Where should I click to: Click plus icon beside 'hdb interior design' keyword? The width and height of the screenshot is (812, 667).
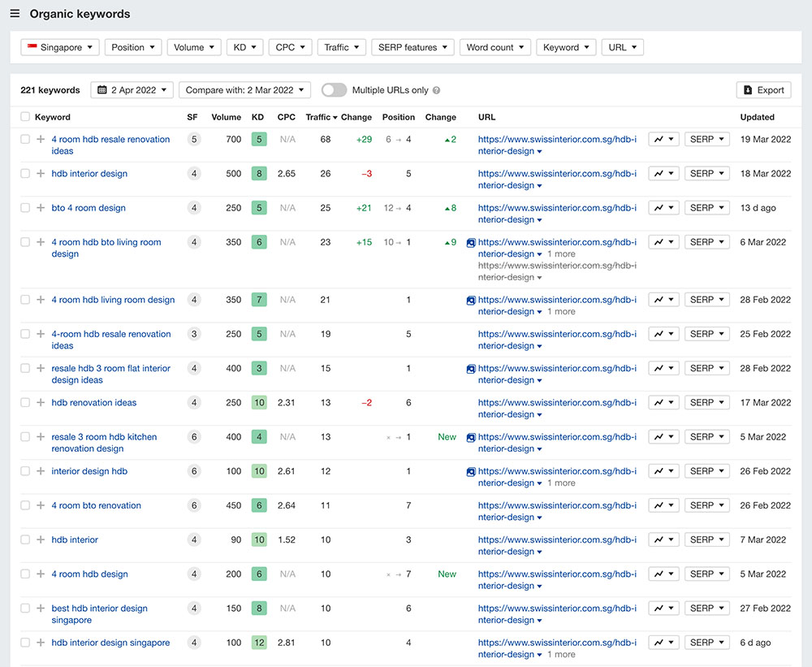(41, 174)
